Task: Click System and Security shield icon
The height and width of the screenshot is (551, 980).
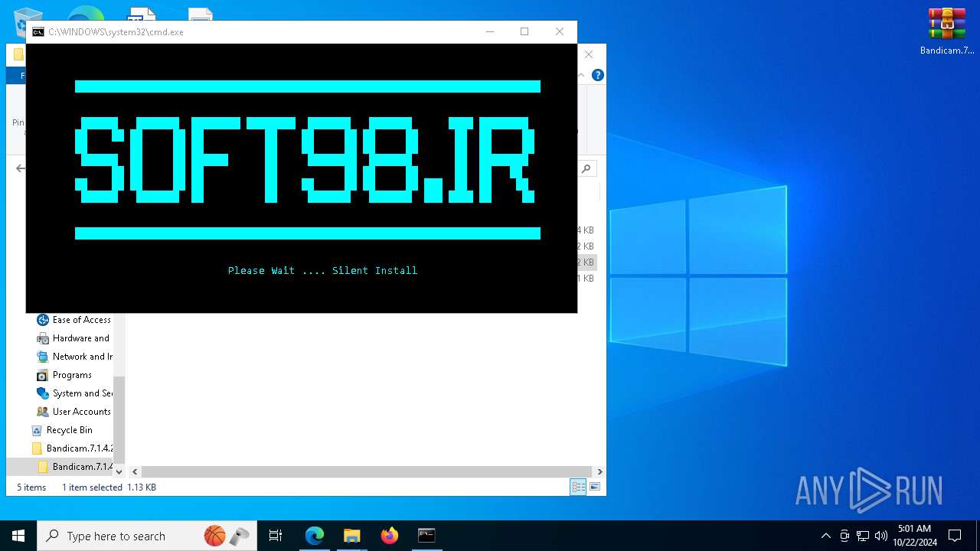Action: tap(43, 393)
